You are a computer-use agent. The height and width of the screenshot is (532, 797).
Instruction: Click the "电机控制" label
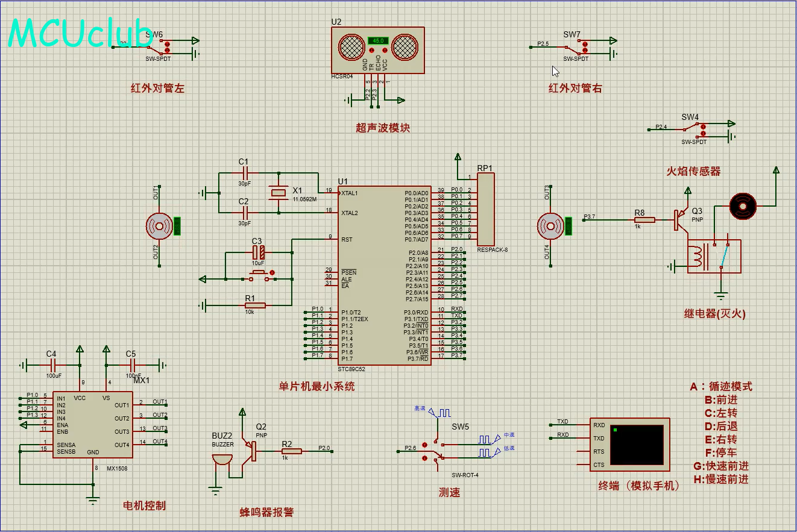(x=144, y=505)
